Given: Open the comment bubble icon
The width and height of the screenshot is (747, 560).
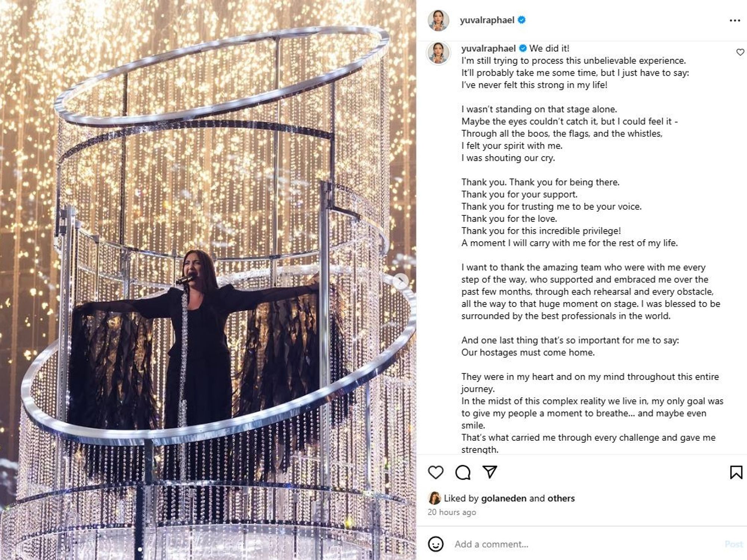Looking at the screenshot, I should coord(463,473).
